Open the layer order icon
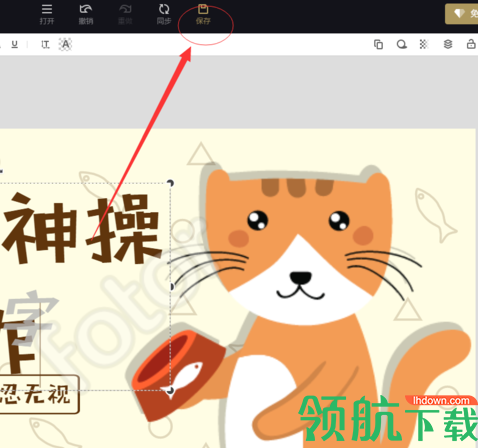478x448 pixels. (x=448, y=44)
